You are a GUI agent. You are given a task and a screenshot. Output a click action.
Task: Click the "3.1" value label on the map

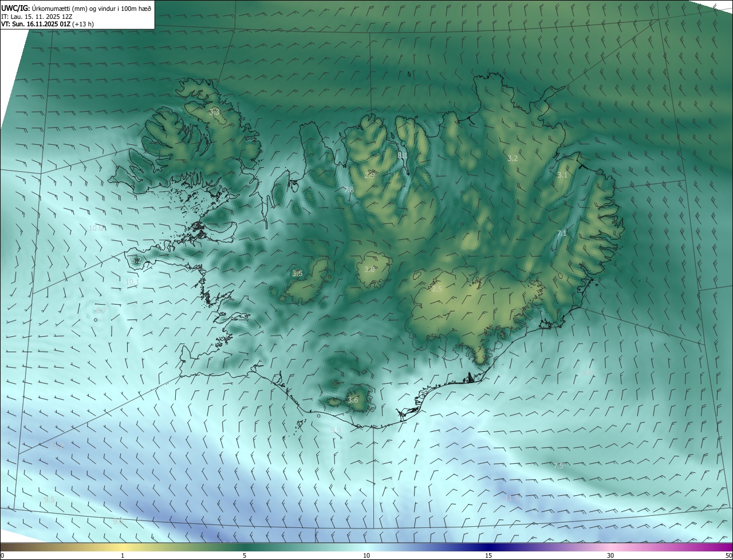(x=562, y=175)
